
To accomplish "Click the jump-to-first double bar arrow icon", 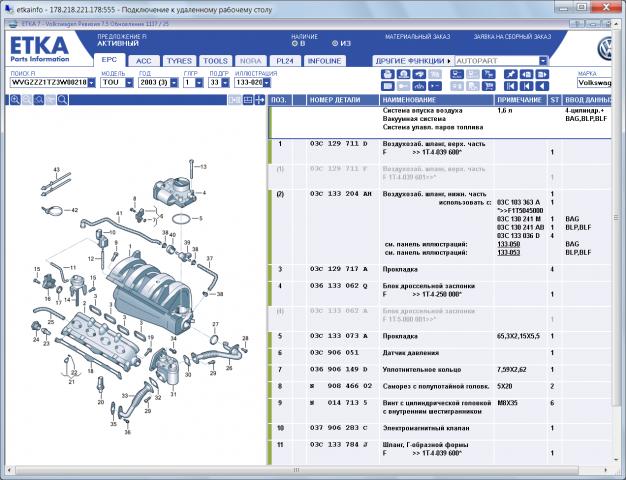I will (511, 86).
